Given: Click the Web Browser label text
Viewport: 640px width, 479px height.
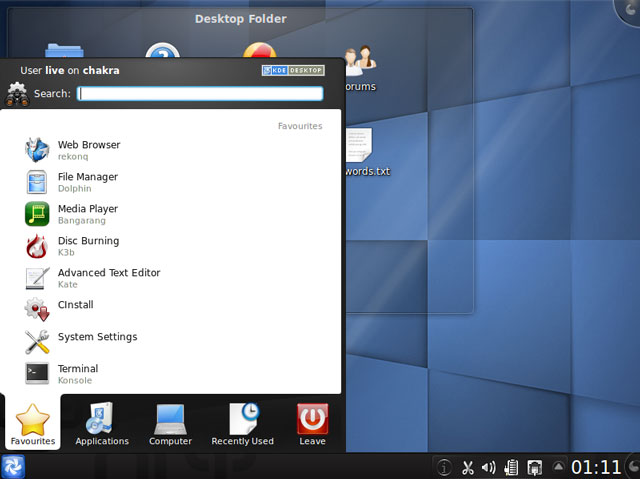Looking at the screenshot, I should [89, 145].
